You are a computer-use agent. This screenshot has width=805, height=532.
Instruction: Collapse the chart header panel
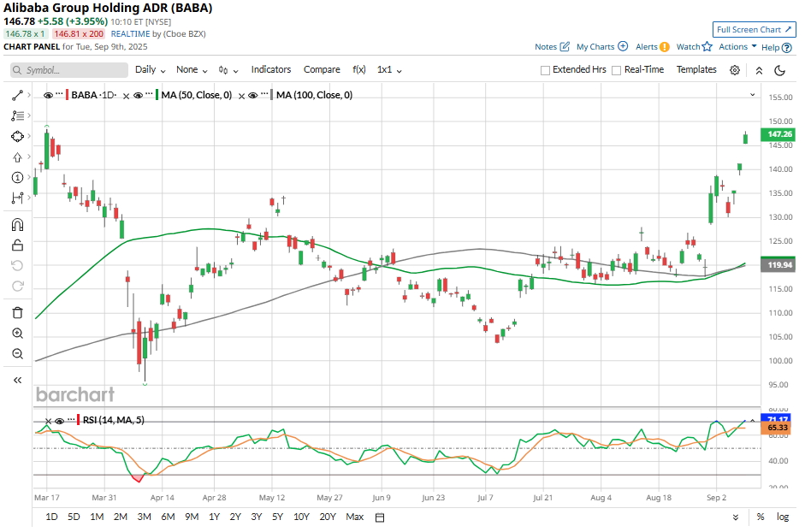[759, 70]
